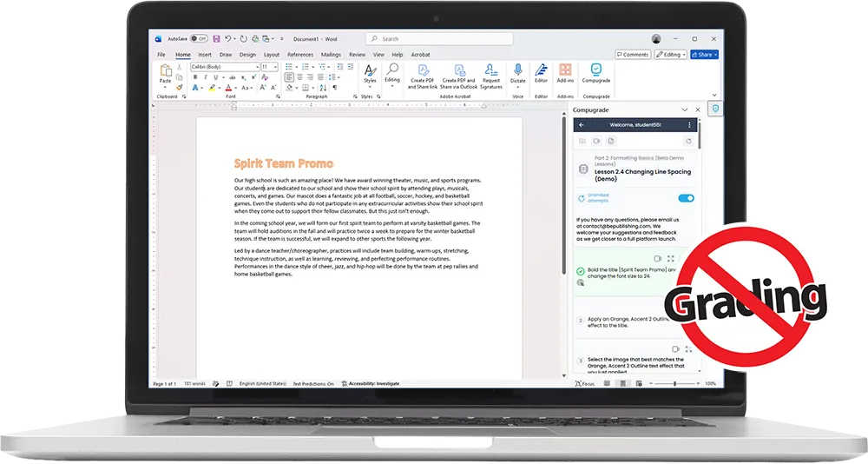The image size is (868, 464).
Task: Adjust the zoom slider in status bar
Action: [674, 383]
